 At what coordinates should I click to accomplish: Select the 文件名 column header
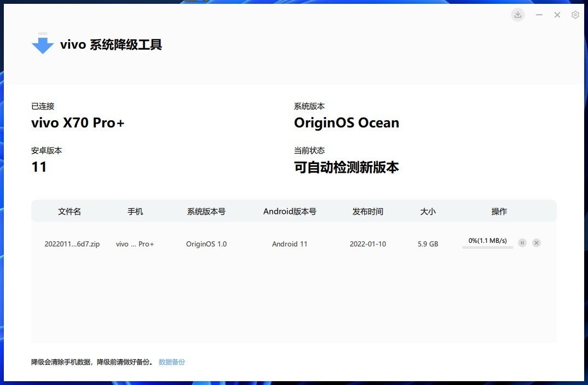[70, 211]
